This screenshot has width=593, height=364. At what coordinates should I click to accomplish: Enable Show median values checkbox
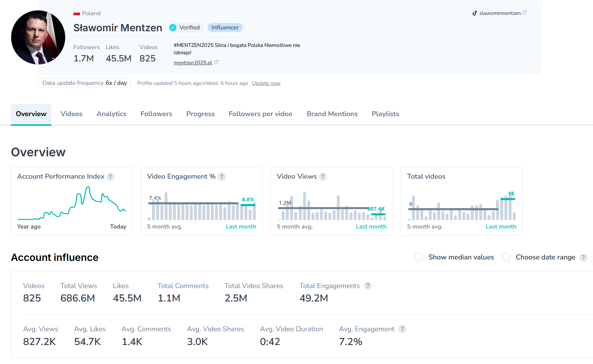pyautogui.click(x=419, y=257)
